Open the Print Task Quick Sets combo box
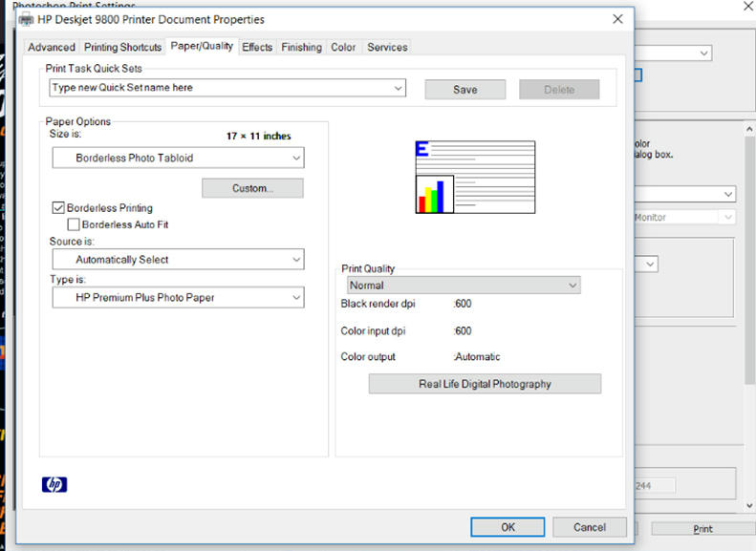756x551 pixels. [227, 88]
